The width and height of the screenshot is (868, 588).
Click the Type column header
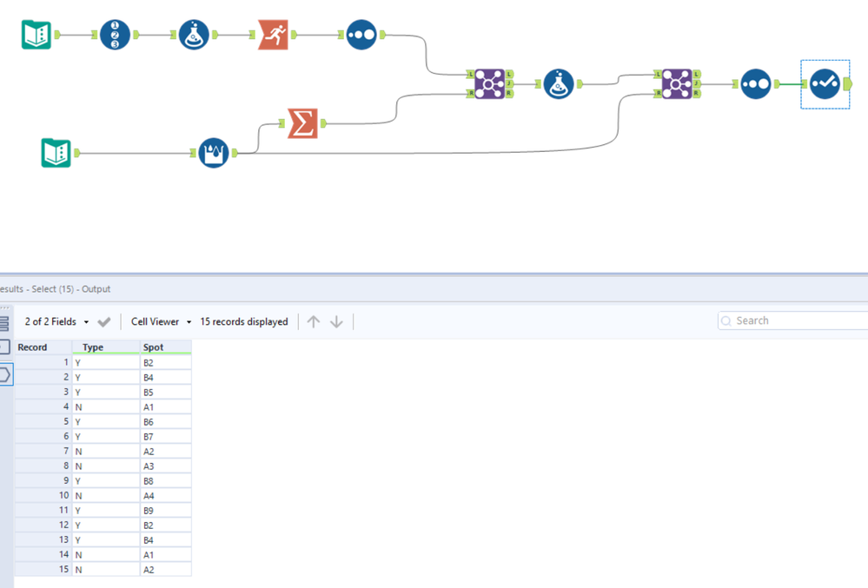(x=106, y=347)
